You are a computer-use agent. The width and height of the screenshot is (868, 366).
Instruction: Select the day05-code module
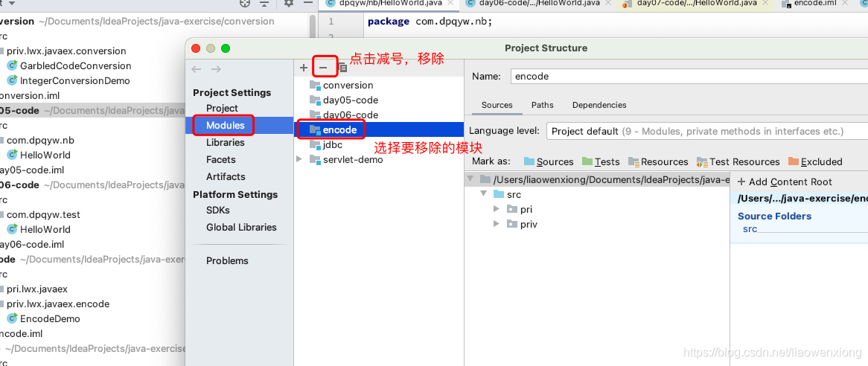point(344,100)
